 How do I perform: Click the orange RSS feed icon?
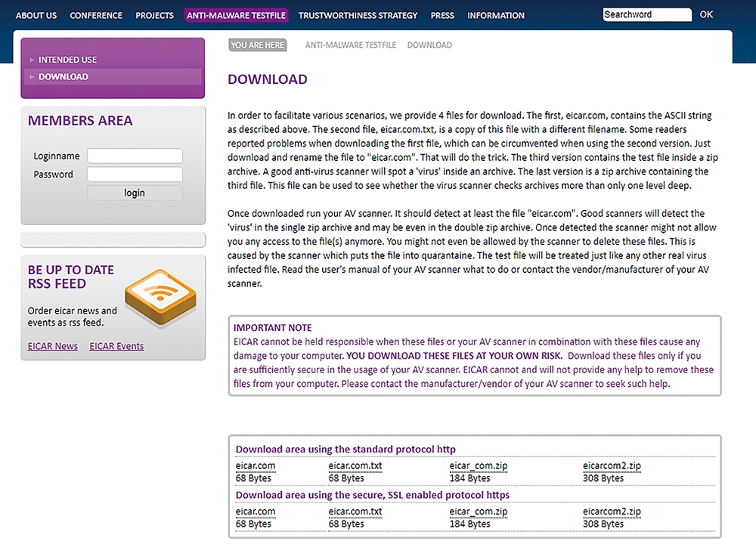click(x=160, y=298)
